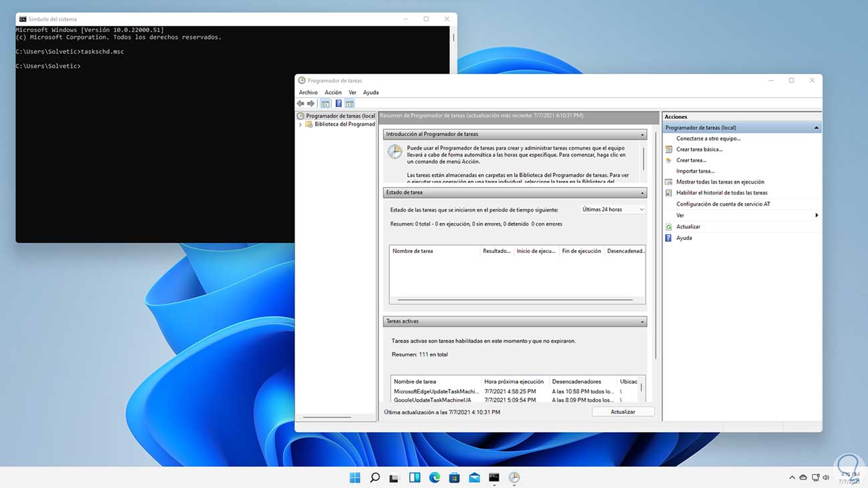
Task: Click the show/hide console tree icon
Action: (325, 103)
